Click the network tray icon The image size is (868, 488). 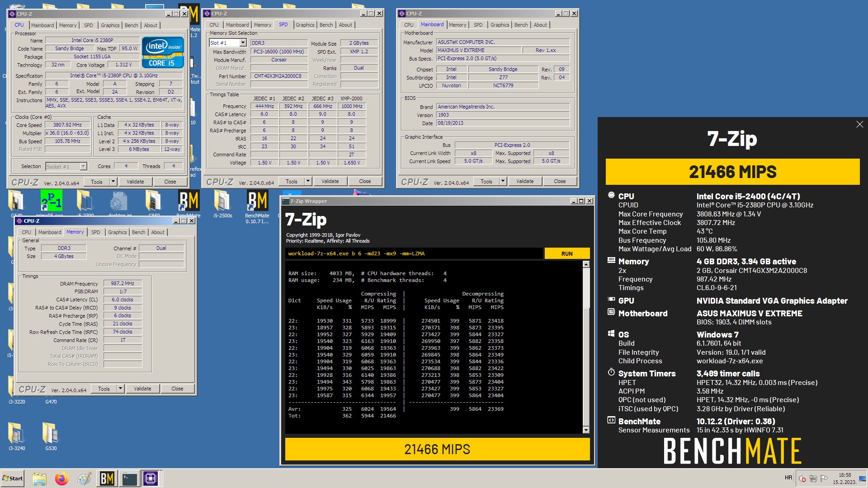[813, 479]
